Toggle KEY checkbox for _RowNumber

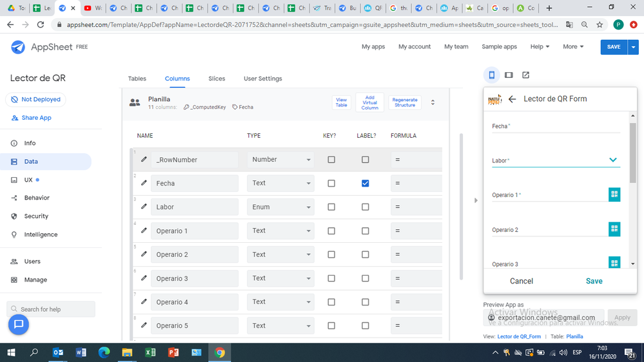click(331, 160)
